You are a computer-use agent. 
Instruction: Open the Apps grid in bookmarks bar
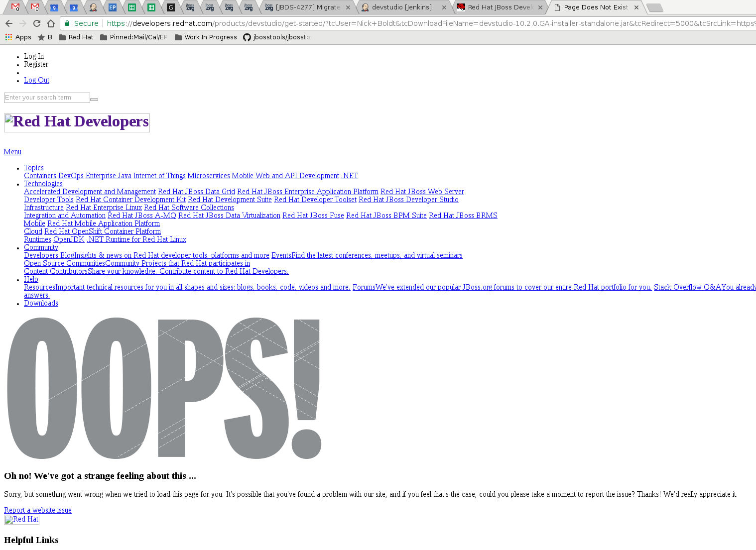18,37
